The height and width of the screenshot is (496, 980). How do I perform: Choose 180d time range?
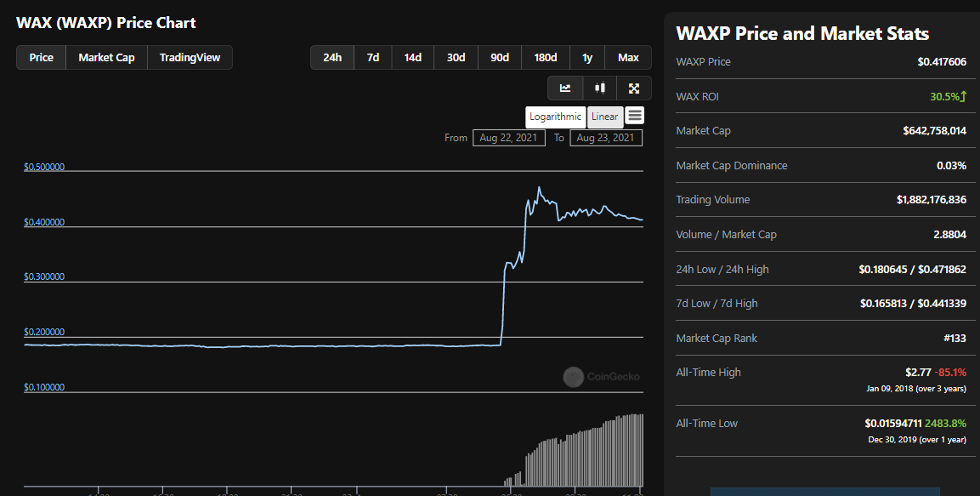tap(546, 58)
